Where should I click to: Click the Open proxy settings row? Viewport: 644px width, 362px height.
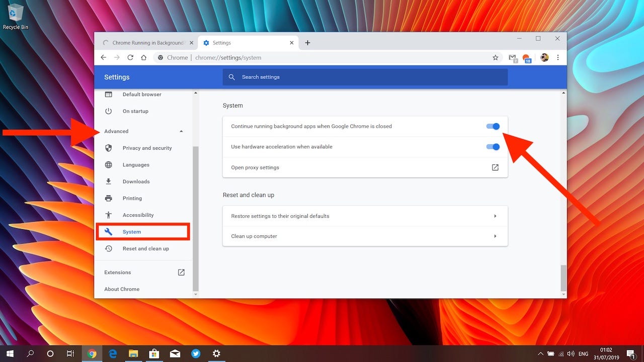(365, 167)
